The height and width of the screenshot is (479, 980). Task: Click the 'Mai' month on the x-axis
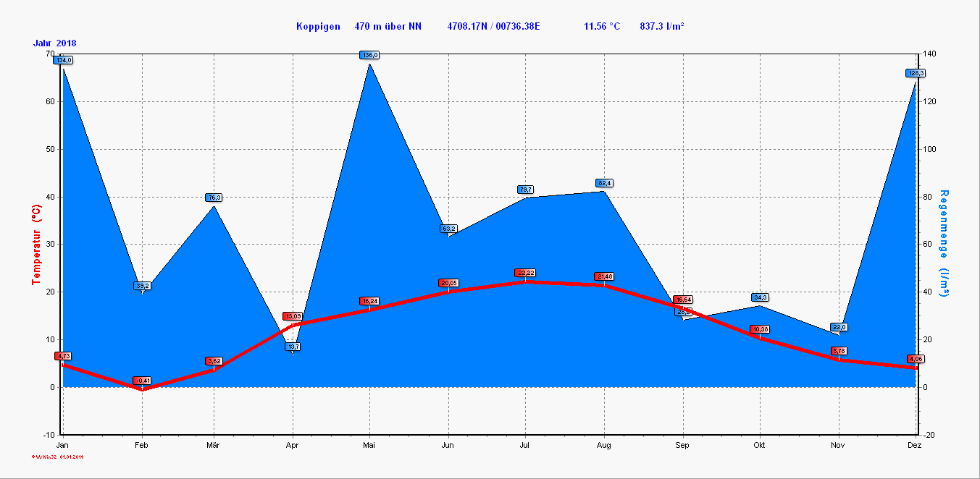click(369, 446)
